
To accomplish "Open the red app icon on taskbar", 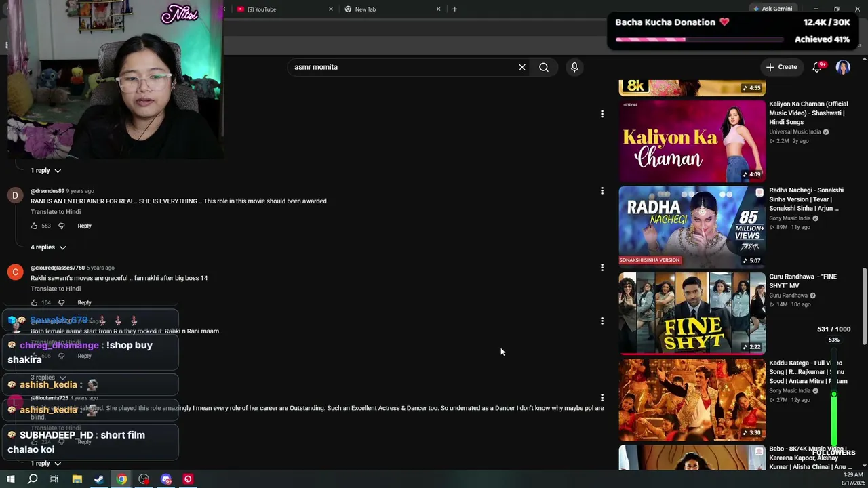I will coord(188,479).
